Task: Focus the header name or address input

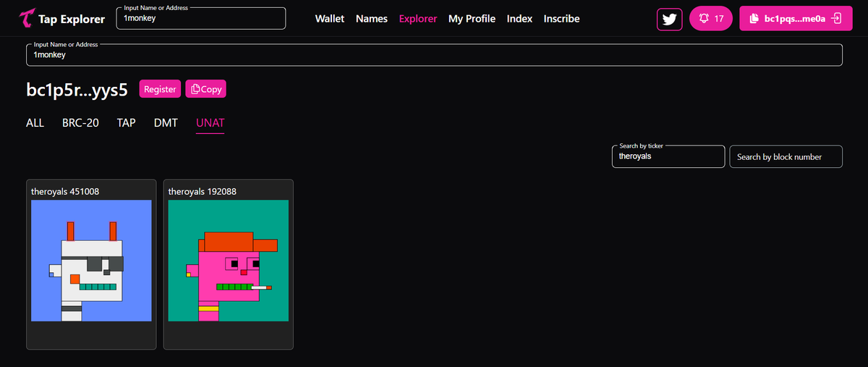Action: pos(201,18)
